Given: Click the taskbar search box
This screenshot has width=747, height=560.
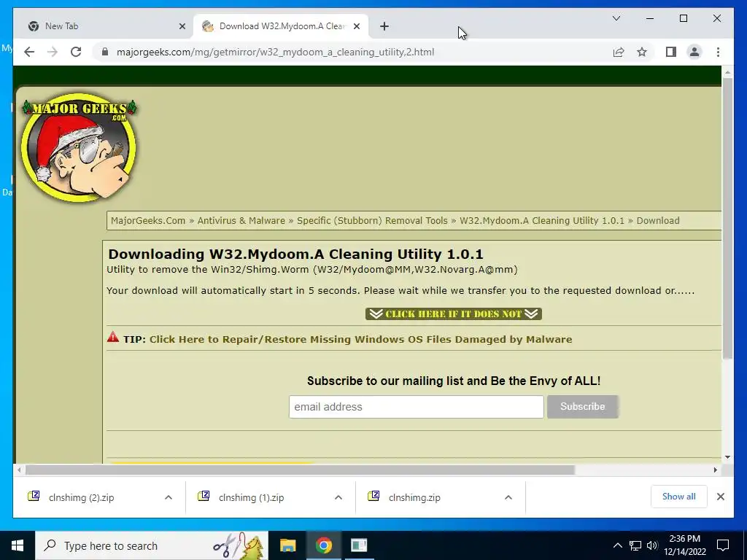Looking at the screenshot, I should coord(152,545).
